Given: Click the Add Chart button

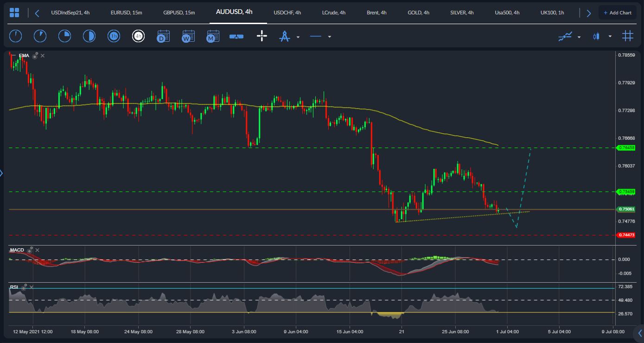Looking at the screenshot, I should [618, 13].
